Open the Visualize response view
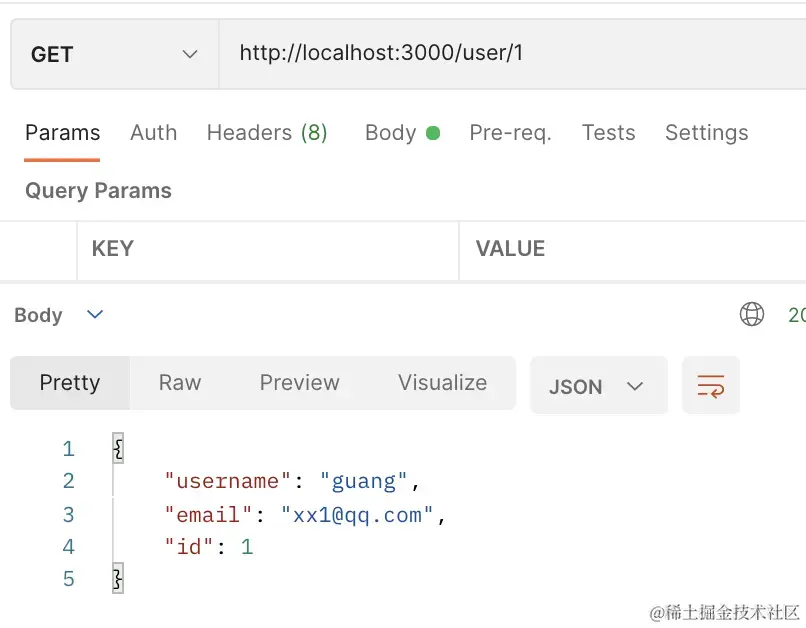Viewport: 806px width, 628px height. pos(442,383)
